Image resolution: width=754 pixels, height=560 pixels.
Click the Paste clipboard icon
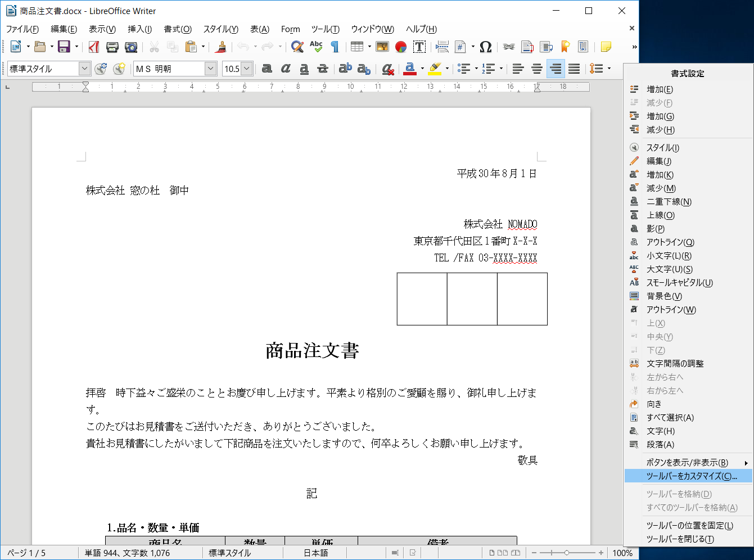point(191,47)
